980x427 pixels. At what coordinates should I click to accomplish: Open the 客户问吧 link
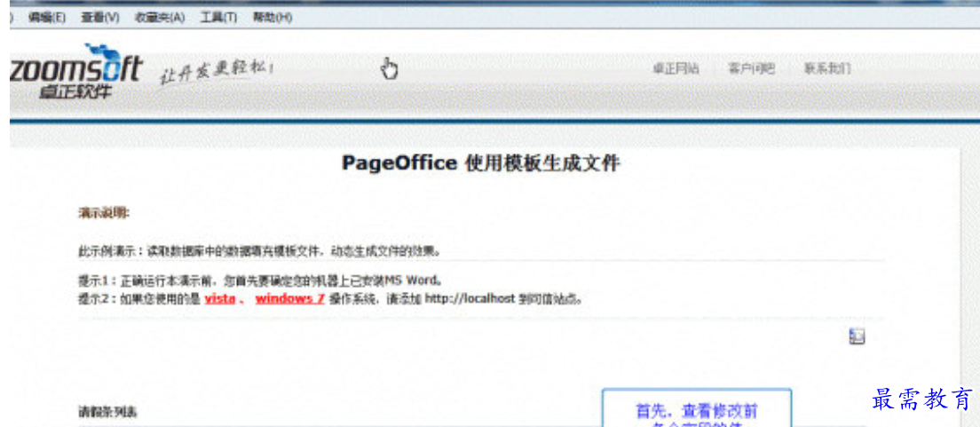click(752, 69)
